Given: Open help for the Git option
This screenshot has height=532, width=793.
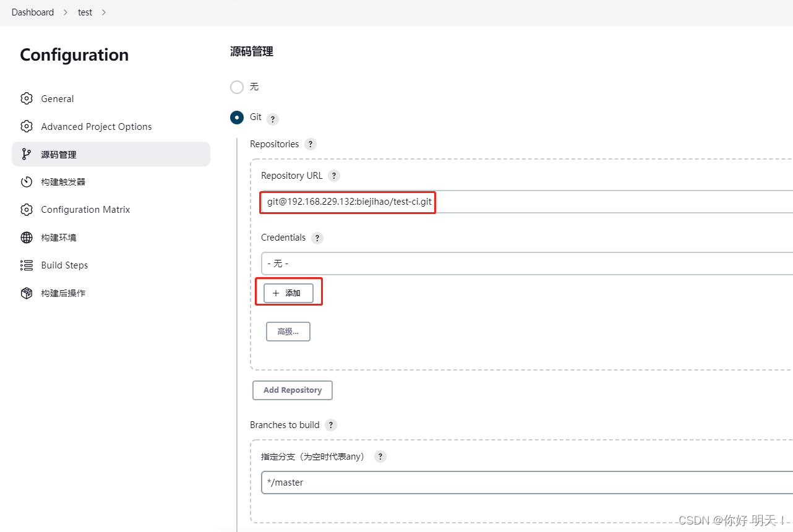Looking at the screenshot, I should pos(273,119).
